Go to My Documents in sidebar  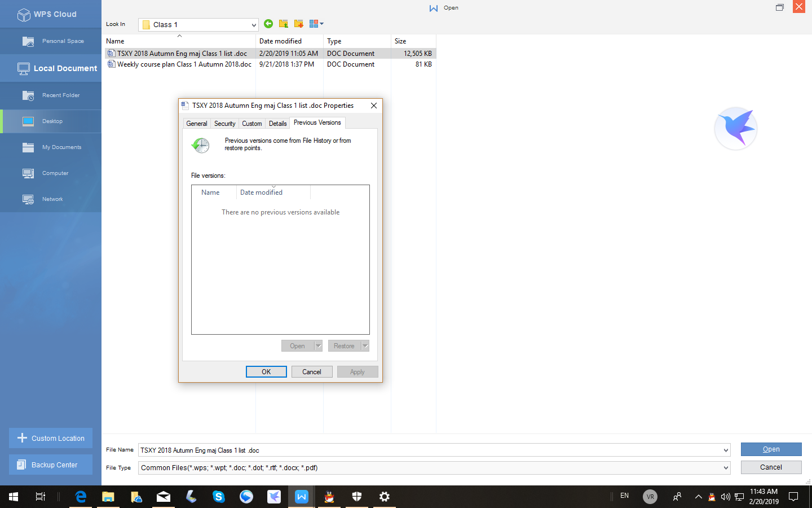coord(51,147)
